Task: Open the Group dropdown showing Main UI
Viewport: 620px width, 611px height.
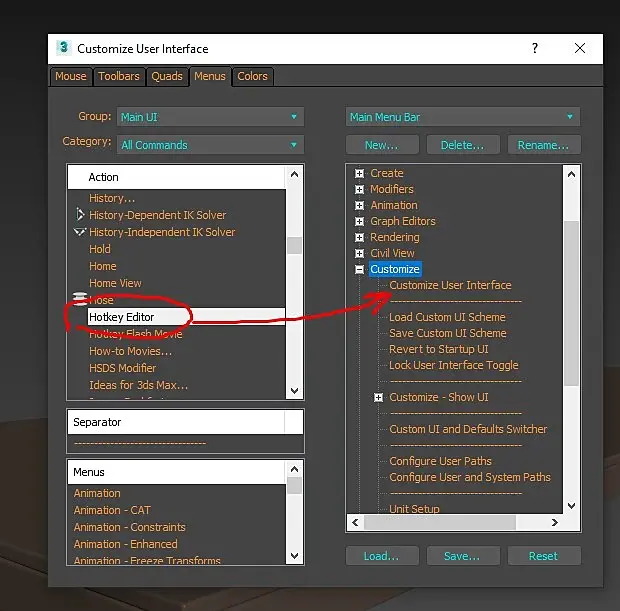Action: 210,117
